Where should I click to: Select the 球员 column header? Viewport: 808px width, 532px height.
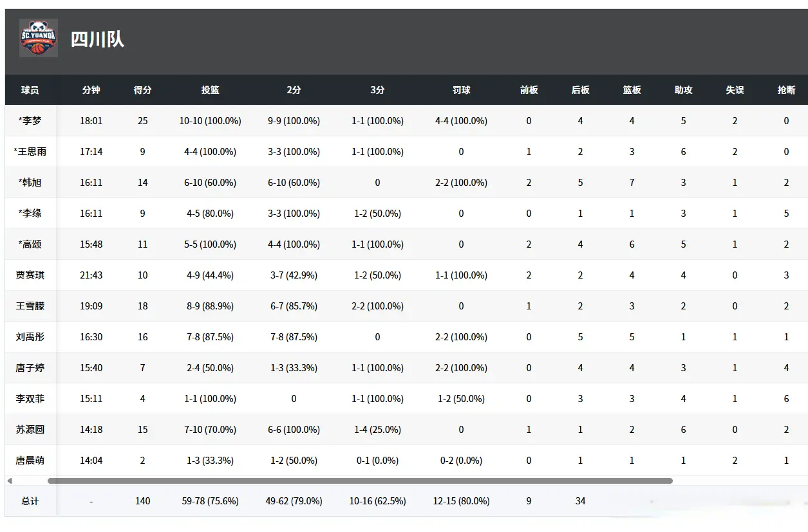click(30, 90)
